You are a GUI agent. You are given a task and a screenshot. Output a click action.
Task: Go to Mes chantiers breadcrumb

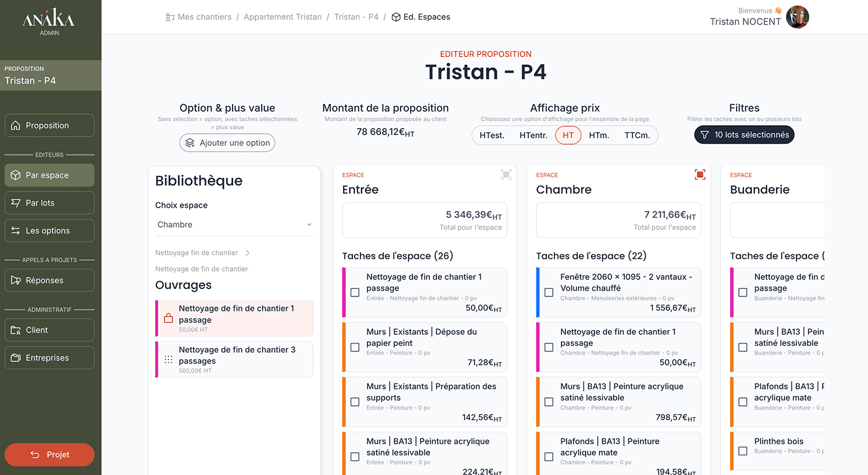pyautogui.click(x=204, y=17)
